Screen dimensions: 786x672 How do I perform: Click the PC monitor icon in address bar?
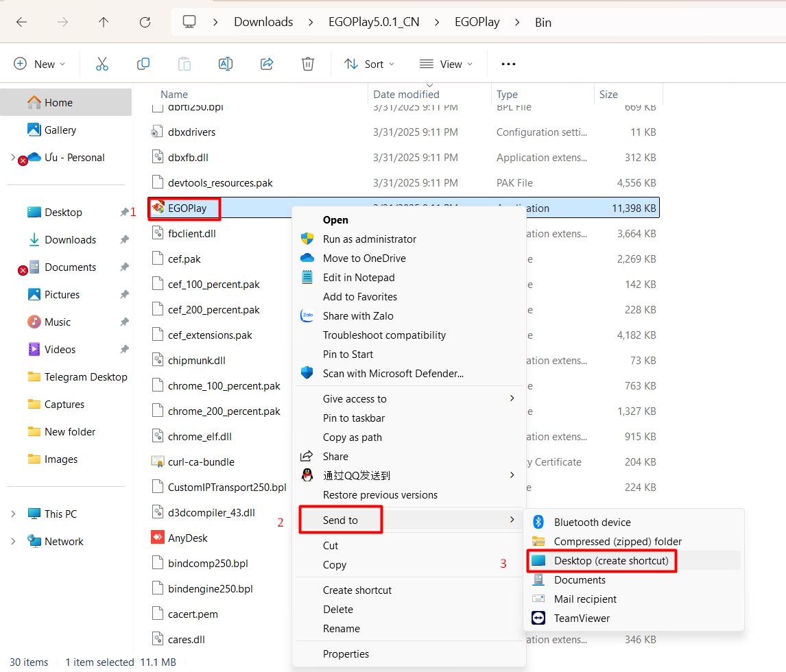tap(189, 21)
